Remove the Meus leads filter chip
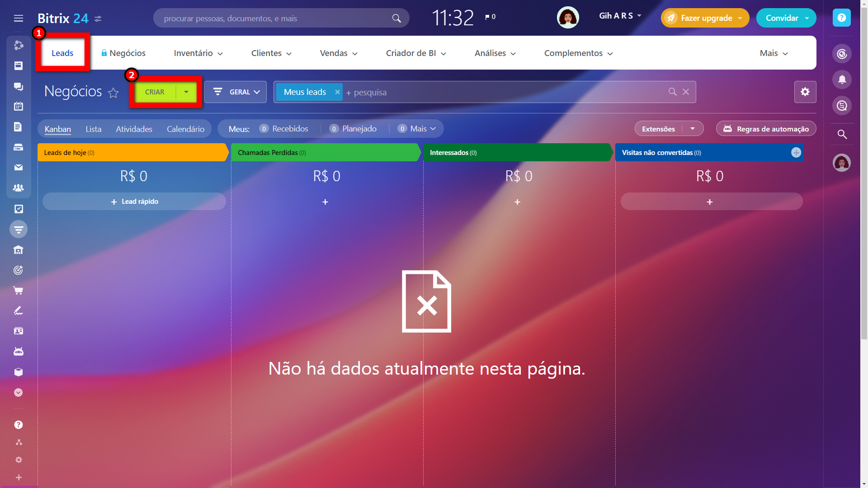868x488 pixels. 337,92
